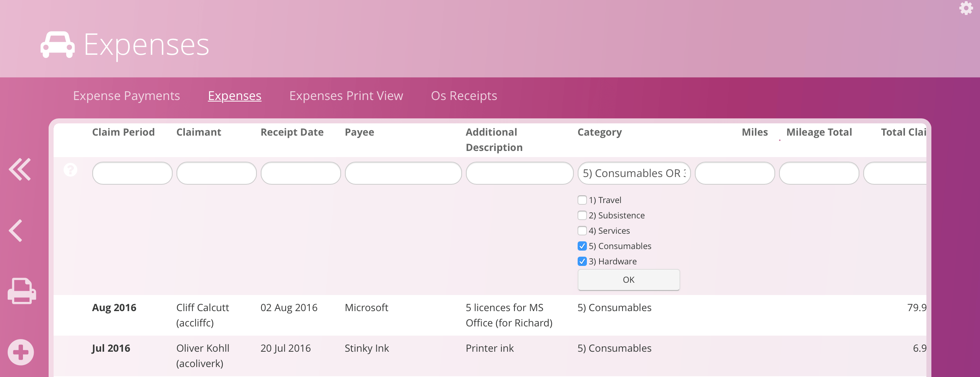This screenshot has width=980, height=377.
Task: Focus the Claimant filter text box
Action: click(x=216, y=173)
